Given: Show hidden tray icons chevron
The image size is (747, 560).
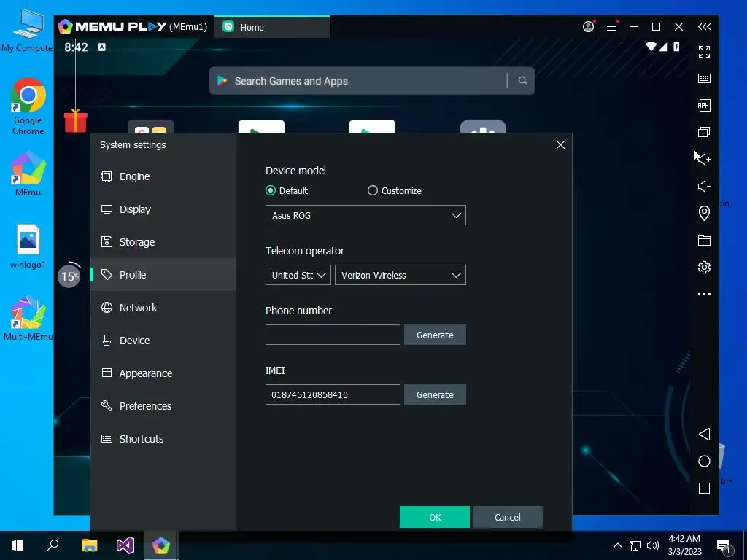Looking at the screenshot, I should 617,545.
